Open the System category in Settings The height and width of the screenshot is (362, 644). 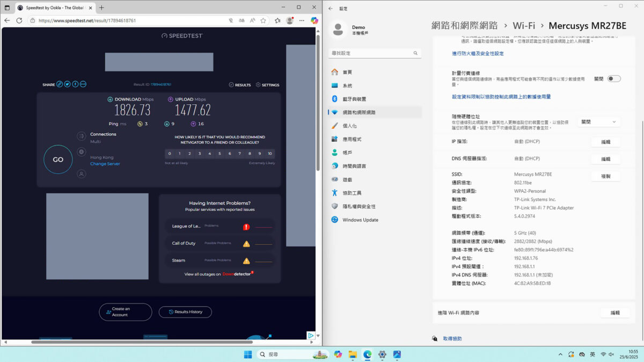(375, 85)
